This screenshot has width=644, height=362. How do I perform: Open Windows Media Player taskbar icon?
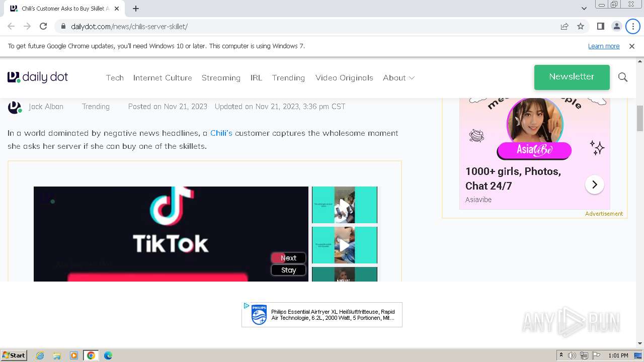74,355
